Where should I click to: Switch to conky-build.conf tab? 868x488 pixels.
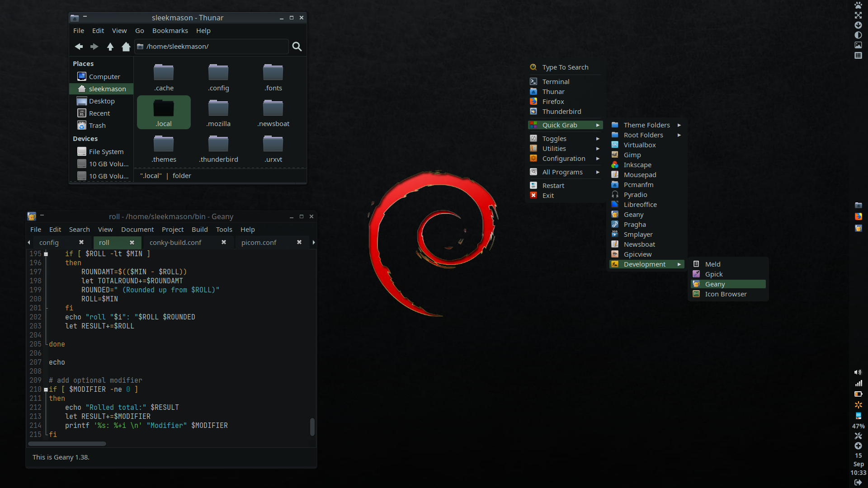click(x=175, y=243)
